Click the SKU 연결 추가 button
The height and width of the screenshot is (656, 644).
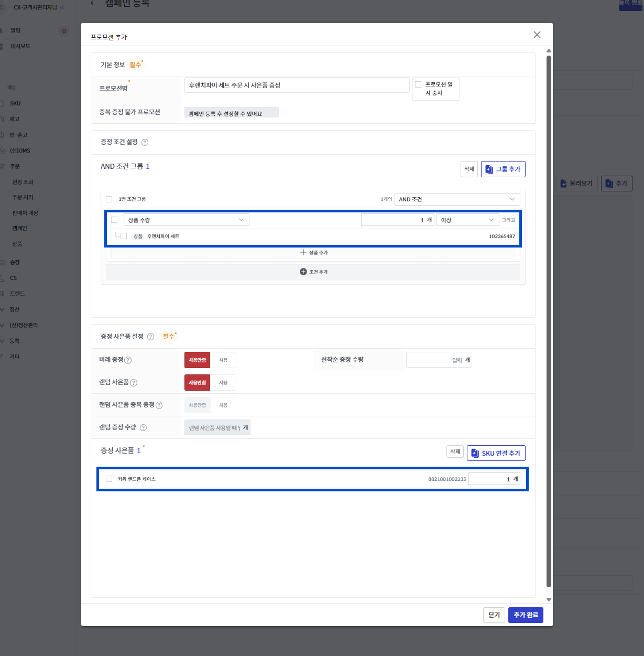point(496,453)
